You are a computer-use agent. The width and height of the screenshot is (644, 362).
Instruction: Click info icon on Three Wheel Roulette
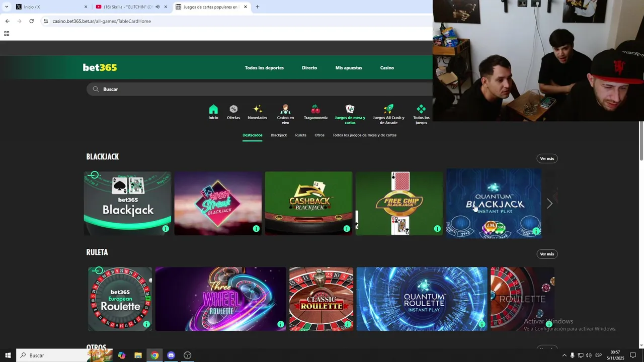coord(281,324)
